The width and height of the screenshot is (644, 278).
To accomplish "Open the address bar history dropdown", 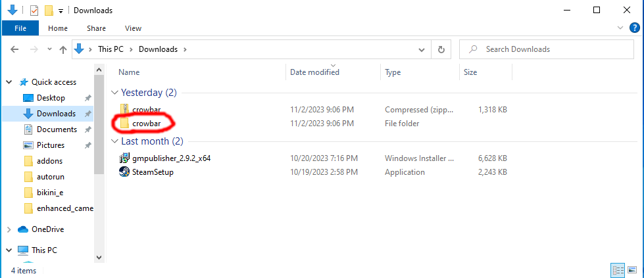I will tap(422, 49).
